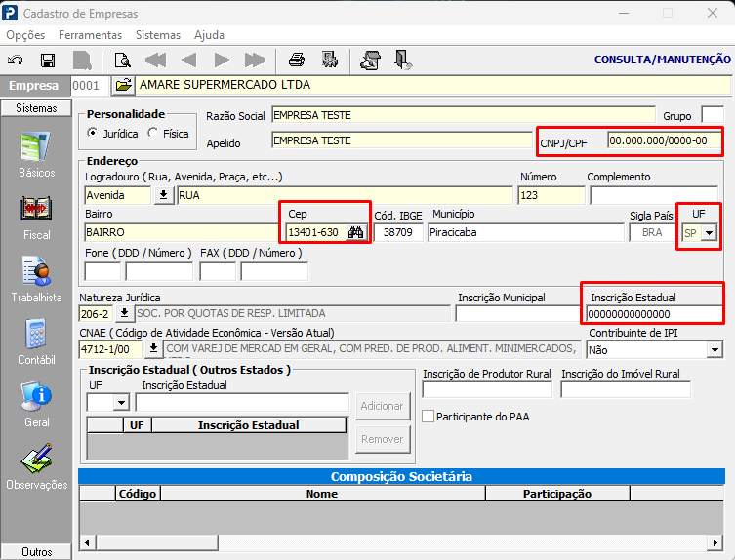This screenshot has width=735, height=560.
Task: Open CNAE lookup arrow next to 4712-1/00
Action: tap(153, 348)
